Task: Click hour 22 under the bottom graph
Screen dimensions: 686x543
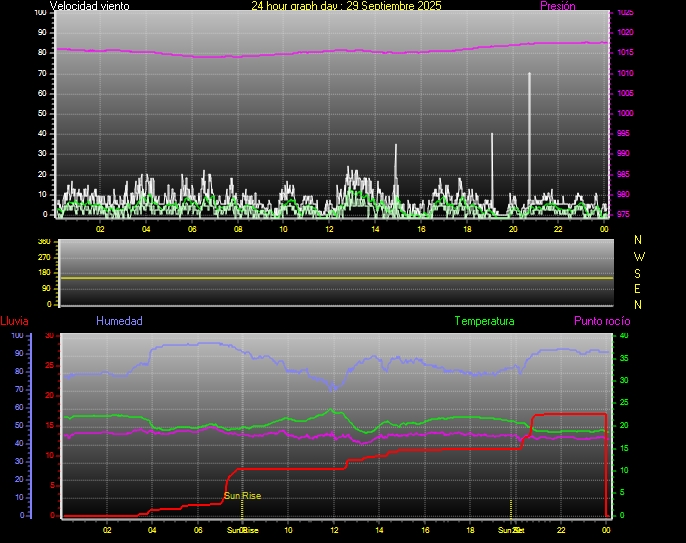Action: click(561, 530)
